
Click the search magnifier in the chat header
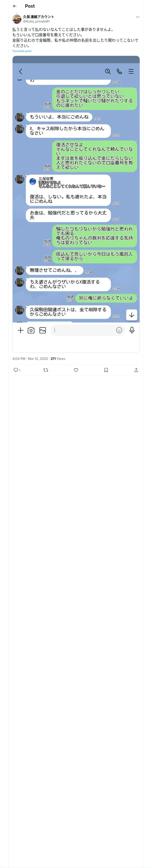point(108,71)
